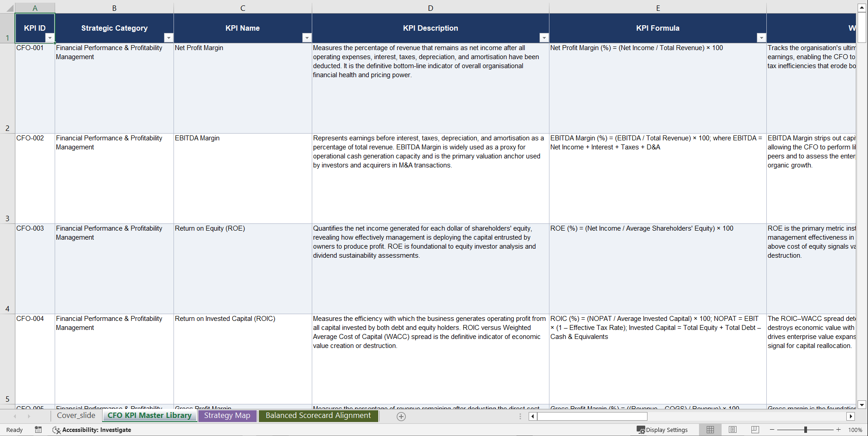The image size is (868, 436).
Task: Add a new sheet with plus icon
Action: pos(401,416)
